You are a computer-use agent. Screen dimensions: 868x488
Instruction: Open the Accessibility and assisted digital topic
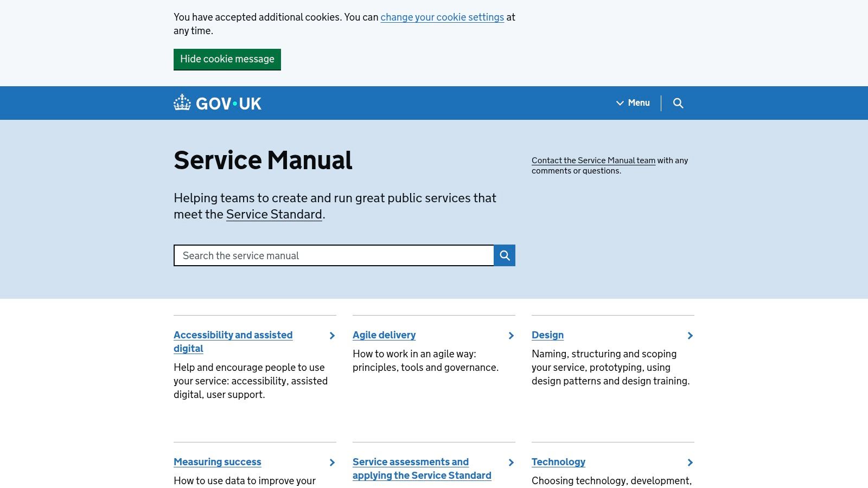click(x=233, y=335)
